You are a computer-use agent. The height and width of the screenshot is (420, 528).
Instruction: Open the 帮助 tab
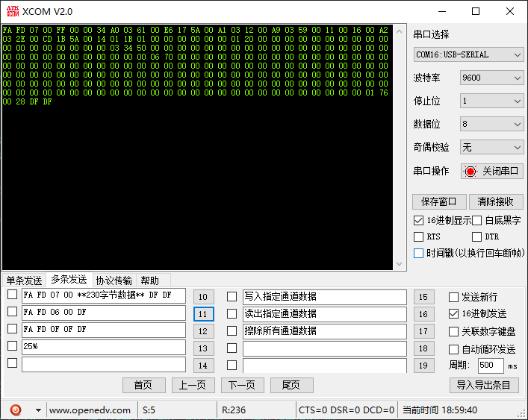pos(150,280)
